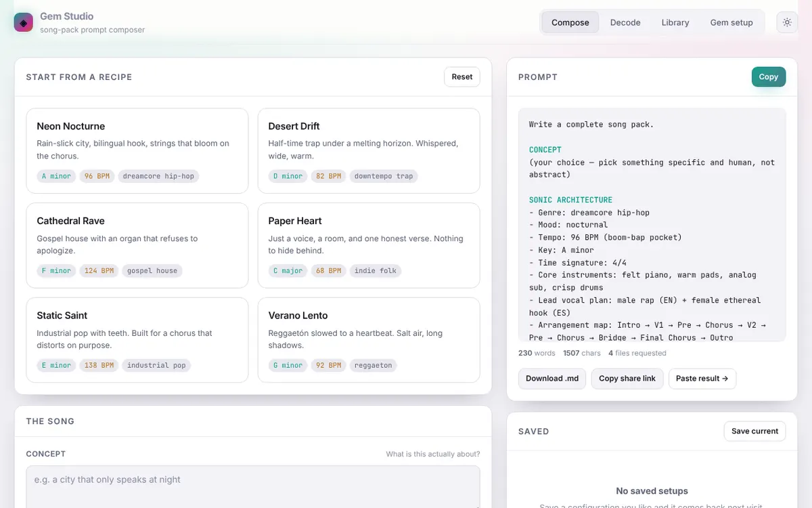Toggle the light/dark theme sun icon

click(x=787, y=22)
